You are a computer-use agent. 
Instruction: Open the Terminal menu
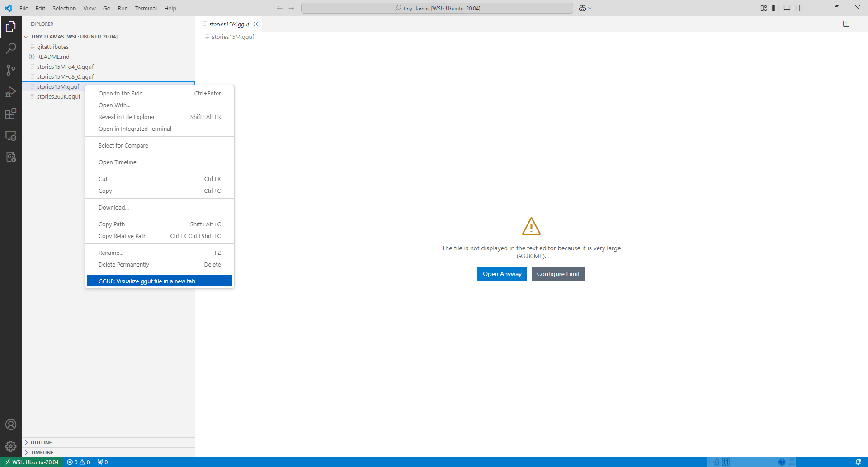tap(146, 8)
